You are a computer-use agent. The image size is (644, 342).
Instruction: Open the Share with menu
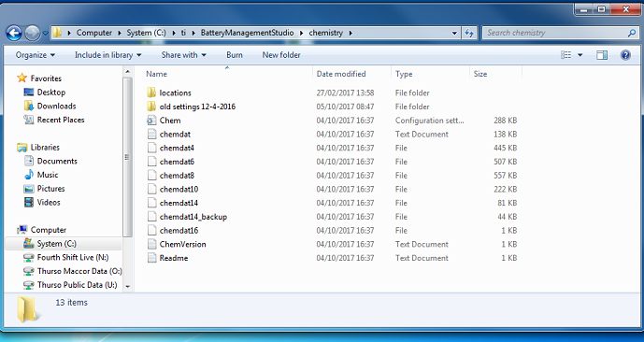pyautogui.click(x=183, y=55)
